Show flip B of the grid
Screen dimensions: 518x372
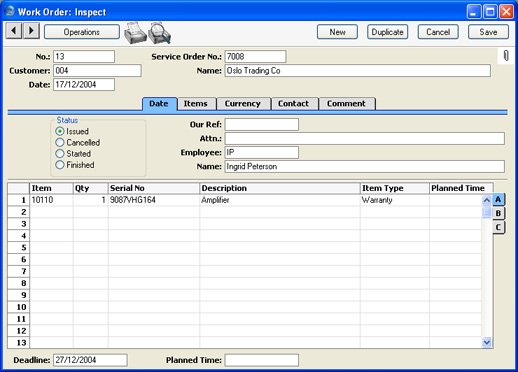pos(498,213)
